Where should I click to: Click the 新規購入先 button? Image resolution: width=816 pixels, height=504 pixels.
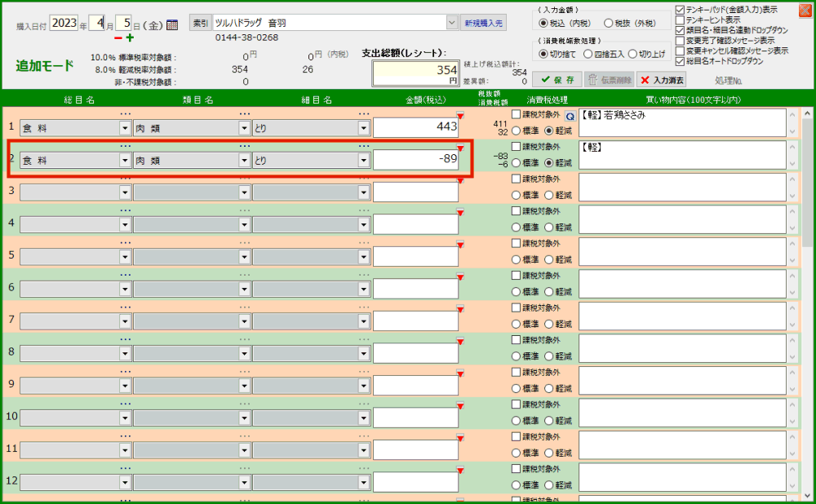pyautogui.click(x=483, y=23)
